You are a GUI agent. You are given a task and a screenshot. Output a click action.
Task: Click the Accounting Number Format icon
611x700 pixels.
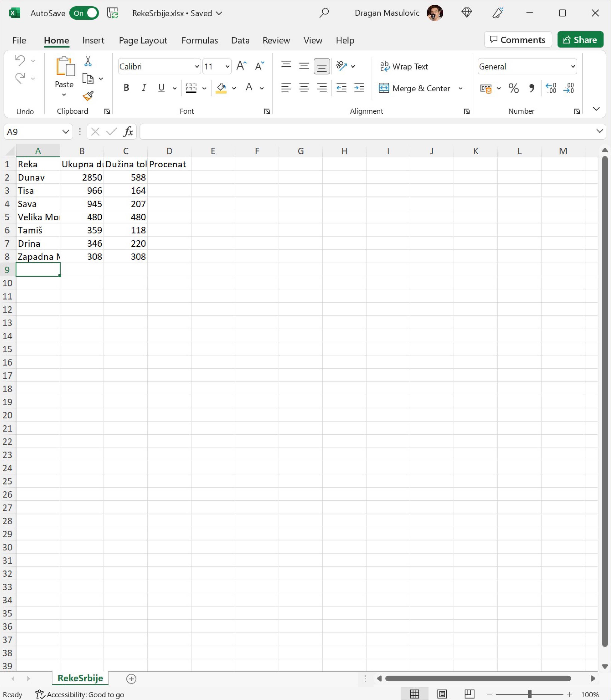click(x=485, y=89)
